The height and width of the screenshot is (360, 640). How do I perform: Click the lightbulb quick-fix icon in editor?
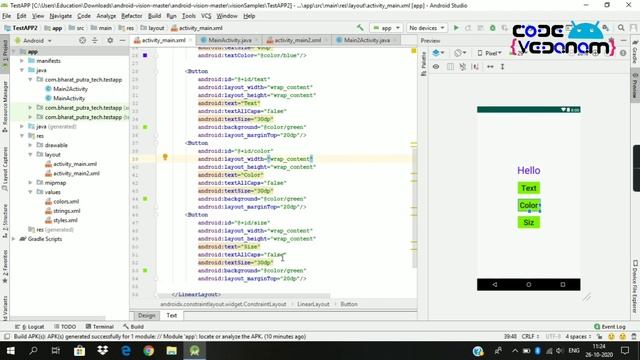coord(165,157)
